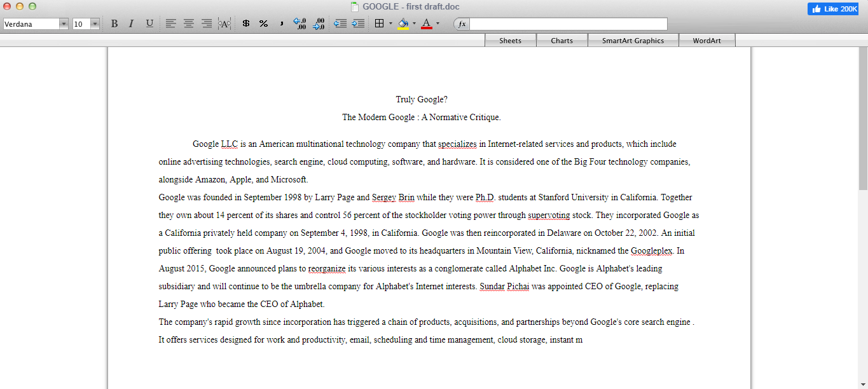Apply currency dollar format

246,24
